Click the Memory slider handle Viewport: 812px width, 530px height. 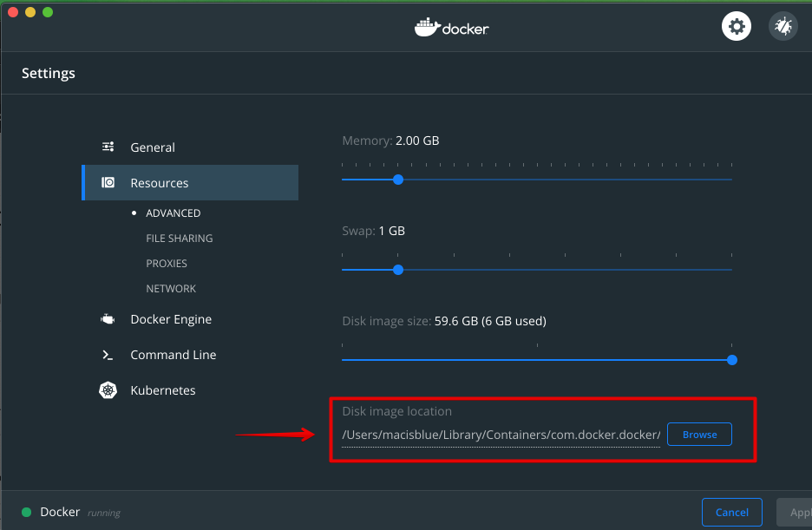397,180
